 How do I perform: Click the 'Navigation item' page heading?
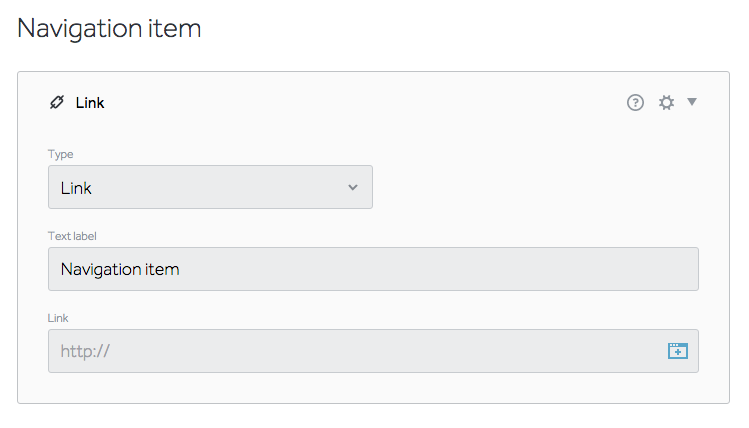pos(109,28)
